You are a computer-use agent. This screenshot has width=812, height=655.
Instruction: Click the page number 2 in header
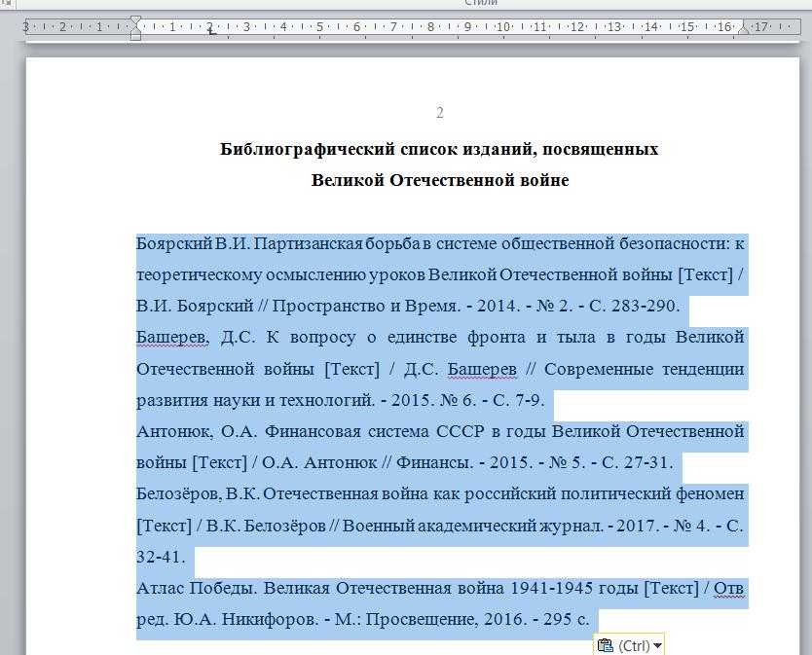[x=440, y=113]
